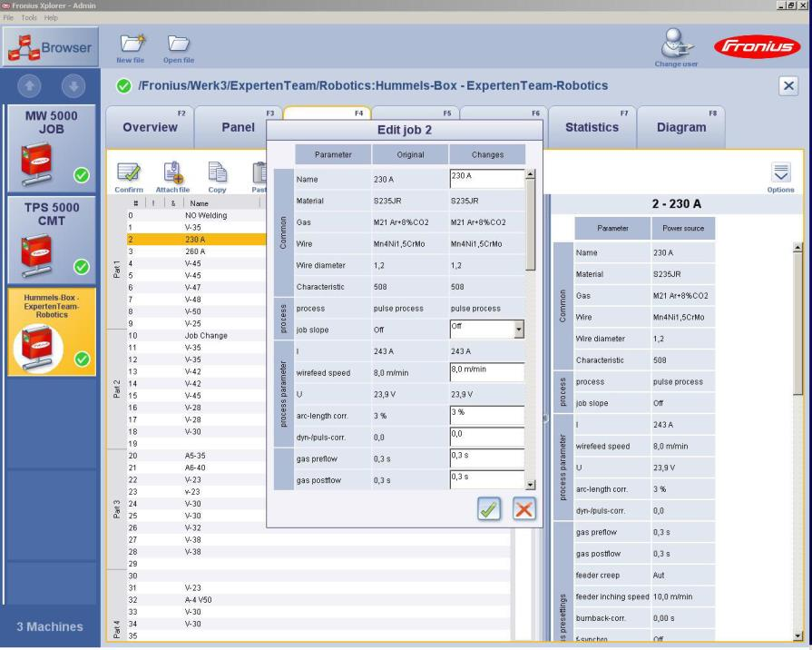Viewport: 812px width, 650px height.
Task: Click the dyn-/puls-corr. input field
Action: 487,437
